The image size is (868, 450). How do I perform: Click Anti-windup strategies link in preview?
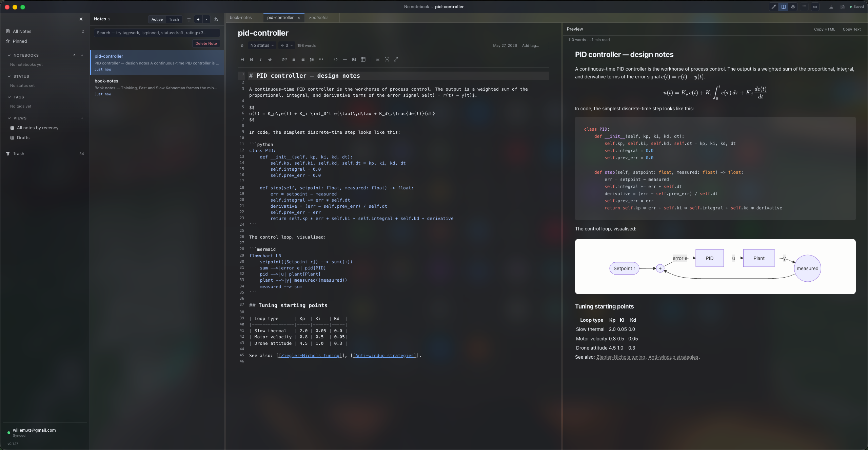pyautogui.click(x=673, y=357)
